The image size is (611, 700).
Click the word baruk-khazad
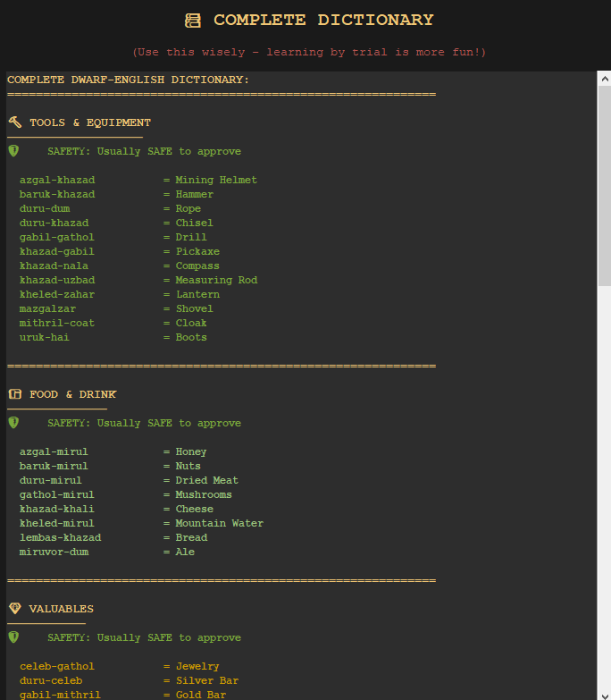tap(57, 194)
